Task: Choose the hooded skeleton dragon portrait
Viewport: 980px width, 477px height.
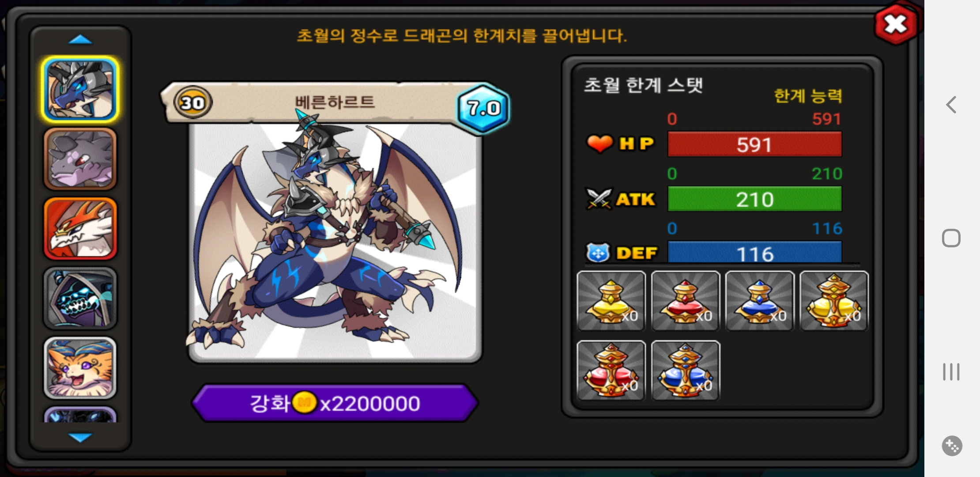Action: tap(80, 299)
